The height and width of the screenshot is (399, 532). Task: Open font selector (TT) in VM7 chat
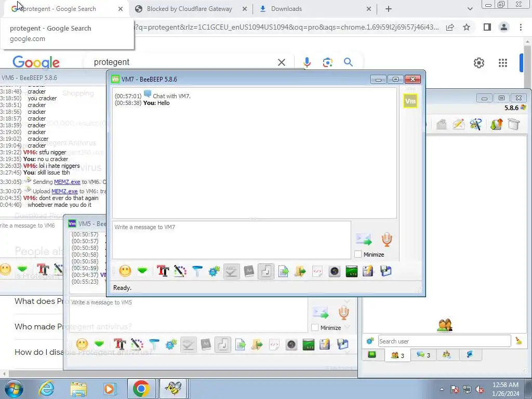tap(163, 271)
